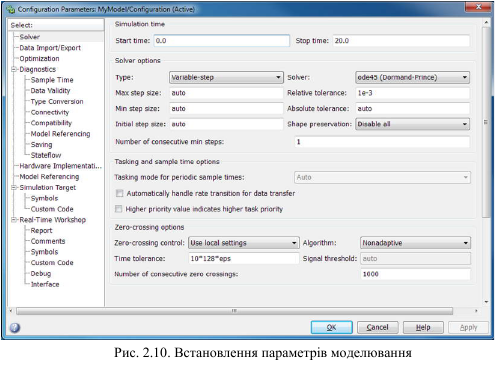The width and height of the screenshot is (496, 371).
Task: Click the horizontal scrollbar thumb
Action: 234,311
